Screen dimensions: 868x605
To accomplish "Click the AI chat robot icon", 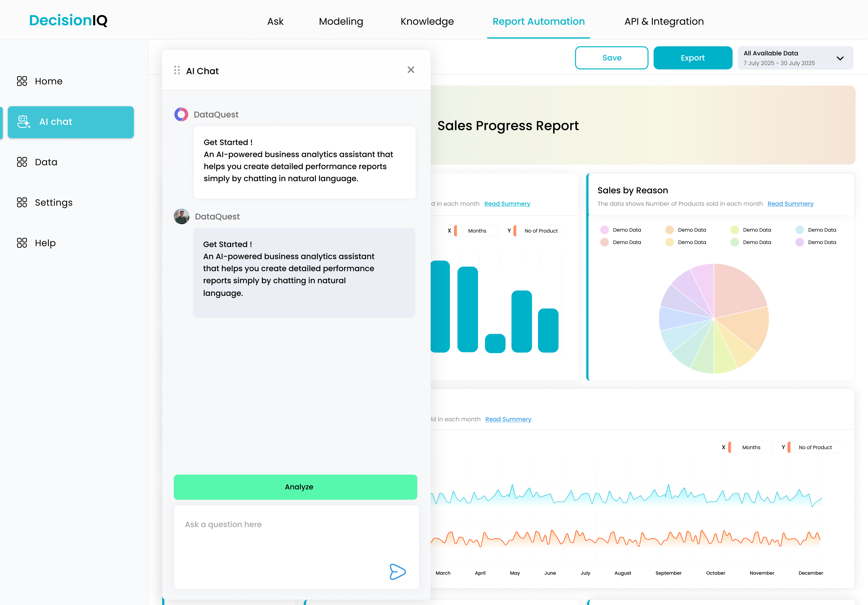I will tap(24, 122).
